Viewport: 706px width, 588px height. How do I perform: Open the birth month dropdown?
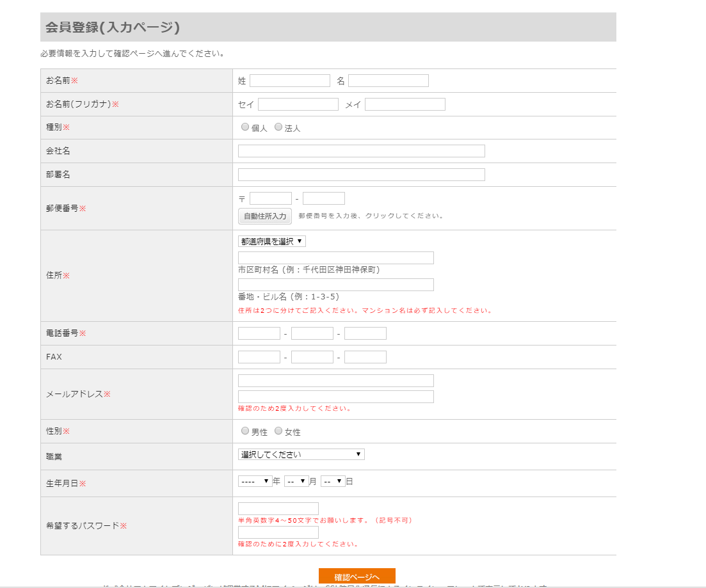click(x=296, y=481)
